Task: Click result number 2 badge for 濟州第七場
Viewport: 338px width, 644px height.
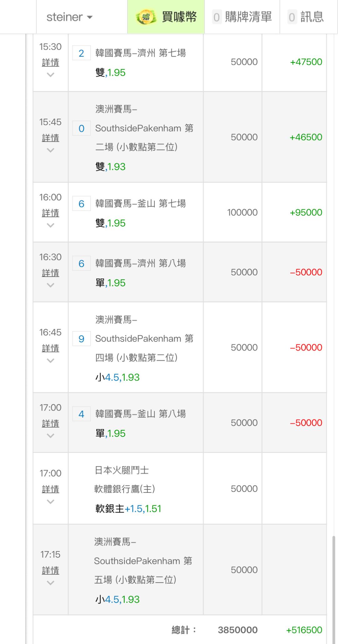Action: 81,53
